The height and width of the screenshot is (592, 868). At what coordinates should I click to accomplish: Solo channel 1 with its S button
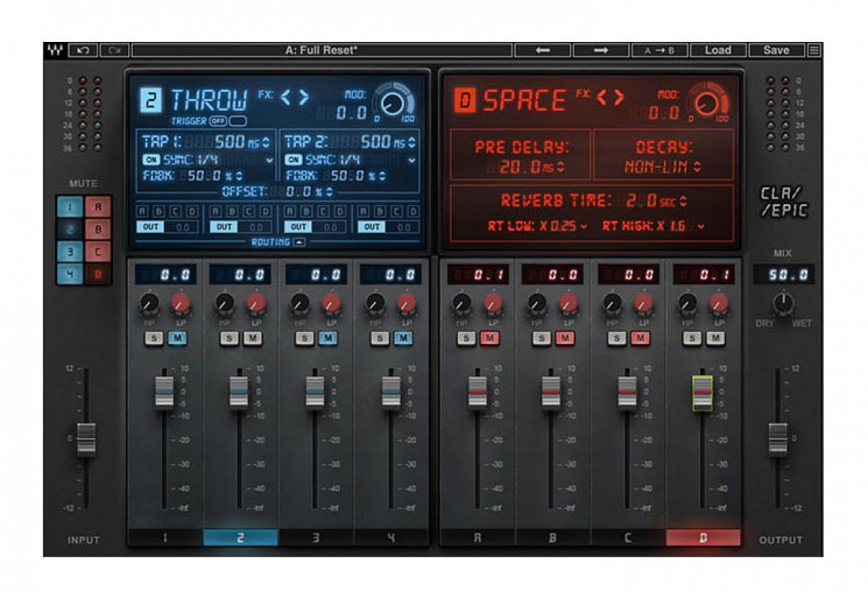click(153, 338)
